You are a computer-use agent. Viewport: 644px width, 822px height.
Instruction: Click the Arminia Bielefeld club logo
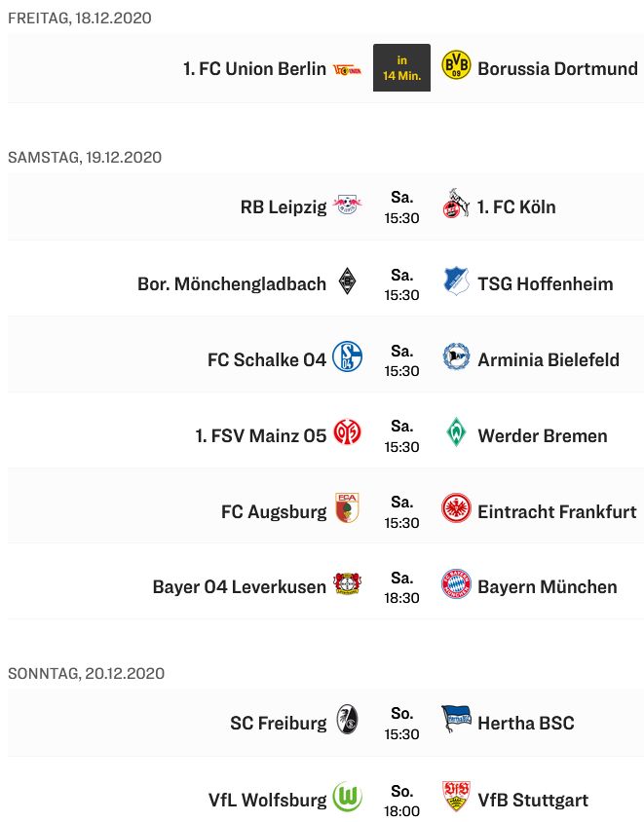click(x=456, y=357)
